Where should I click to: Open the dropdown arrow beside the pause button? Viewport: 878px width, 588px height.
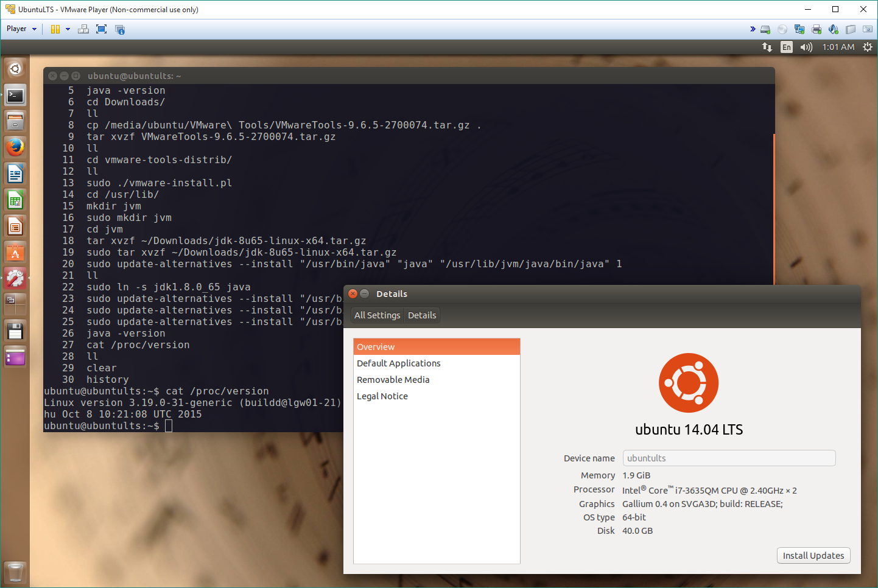(68, 29)
